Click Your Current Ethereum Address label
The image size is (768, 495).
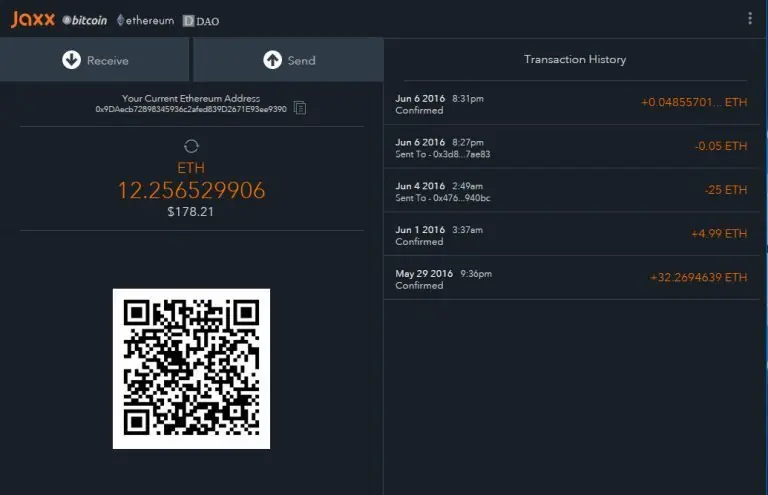191,98
